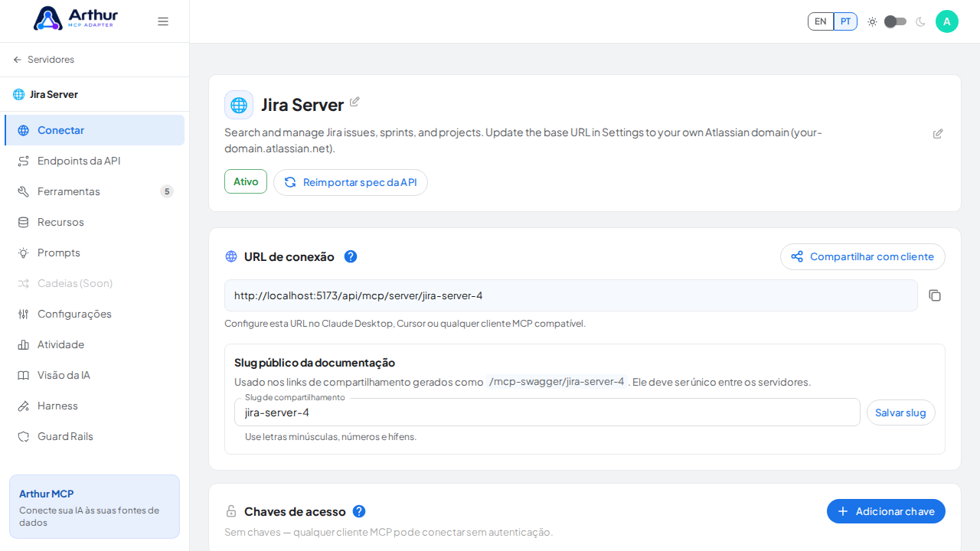Click the Jira Server sidebar title
The image size is (980, 551).
pyautogui.click(x=54, y=94)
